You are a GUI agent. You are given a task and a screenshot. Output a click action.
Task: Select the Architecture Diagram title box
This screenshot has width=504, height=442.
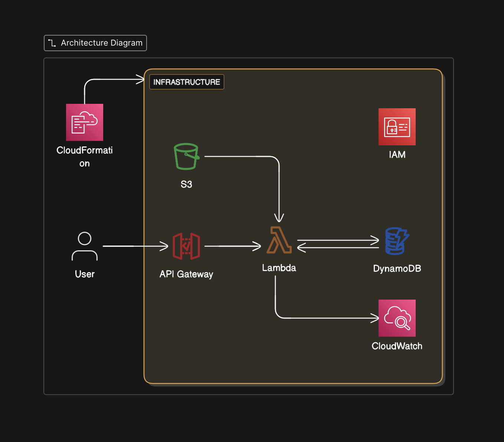click(95, 43)
